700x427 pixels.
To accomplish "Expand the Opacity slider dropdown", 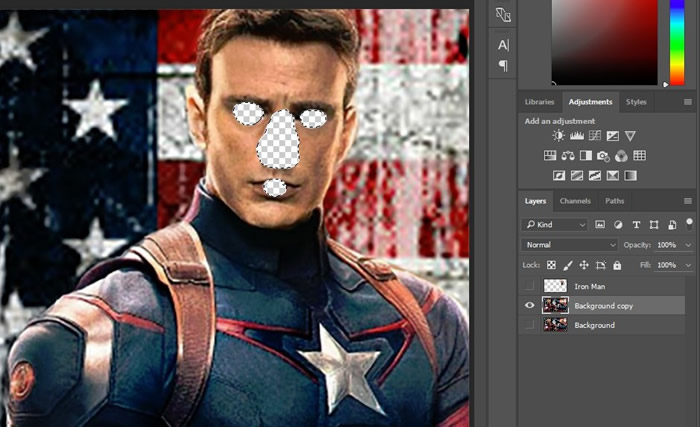I will coord(688,245).
